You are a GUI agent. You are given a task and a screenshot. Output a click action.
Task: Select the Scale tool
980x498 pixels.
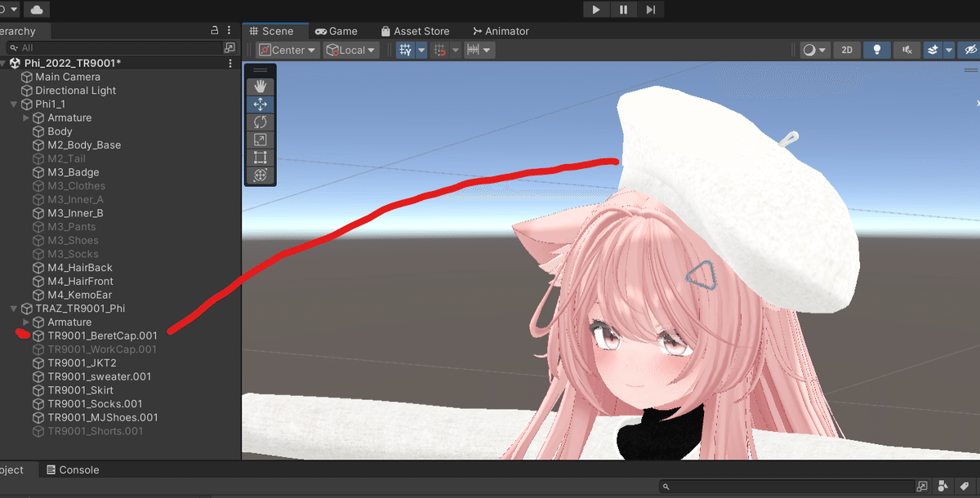click(261, 140)
